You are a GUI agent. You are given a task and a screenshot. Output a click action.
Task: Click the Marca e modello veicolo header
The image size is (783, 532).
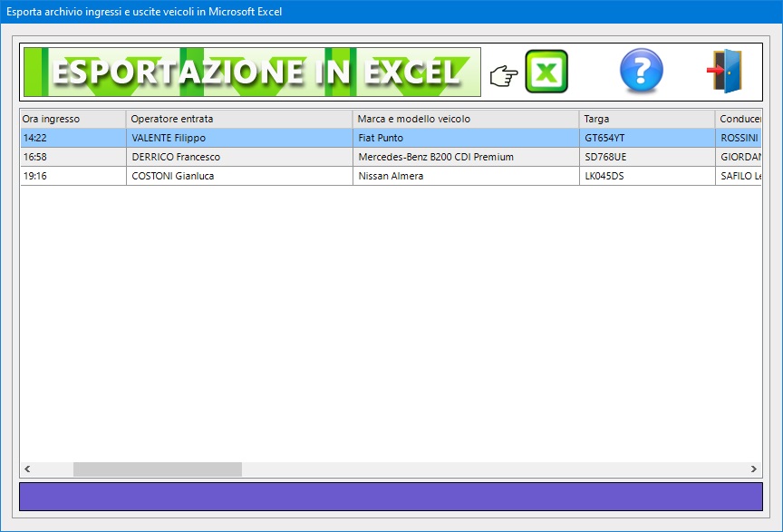[x=466, y=119]
